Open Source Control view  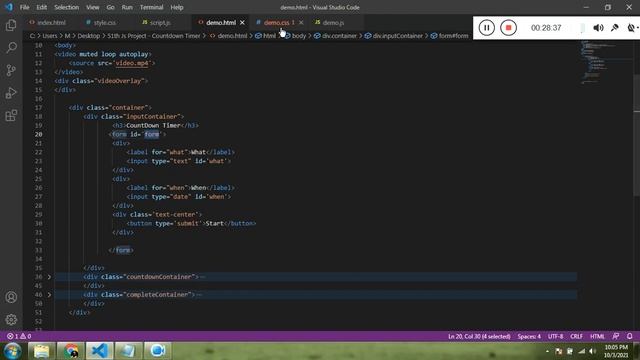pos(11,70)
